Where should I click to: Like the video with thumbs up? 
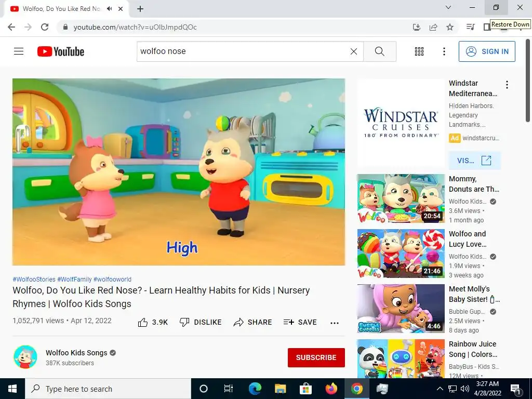pos(153,322)
